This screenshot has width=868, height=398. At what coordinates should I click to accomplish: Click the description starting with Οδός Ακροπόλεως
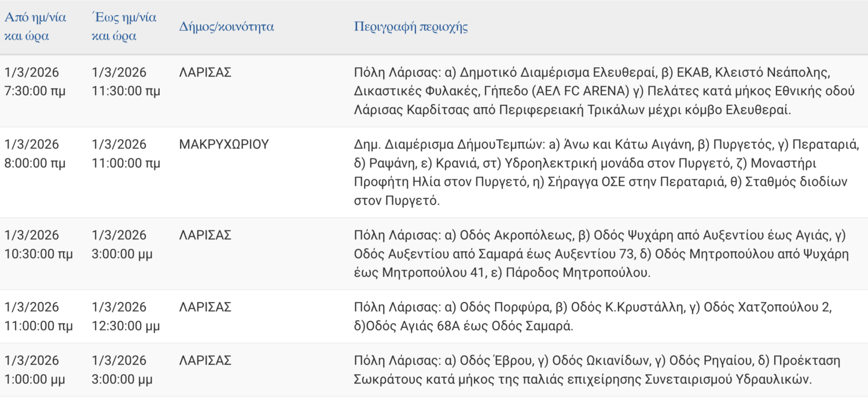pyautogui.click(x=601, y=253)
